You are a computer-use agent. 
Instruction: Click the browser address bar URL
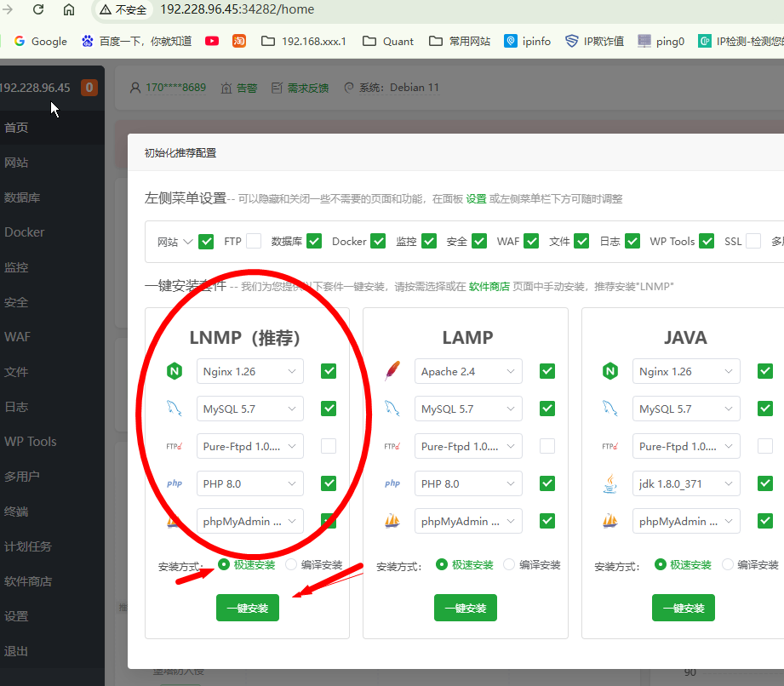(237, 9)
